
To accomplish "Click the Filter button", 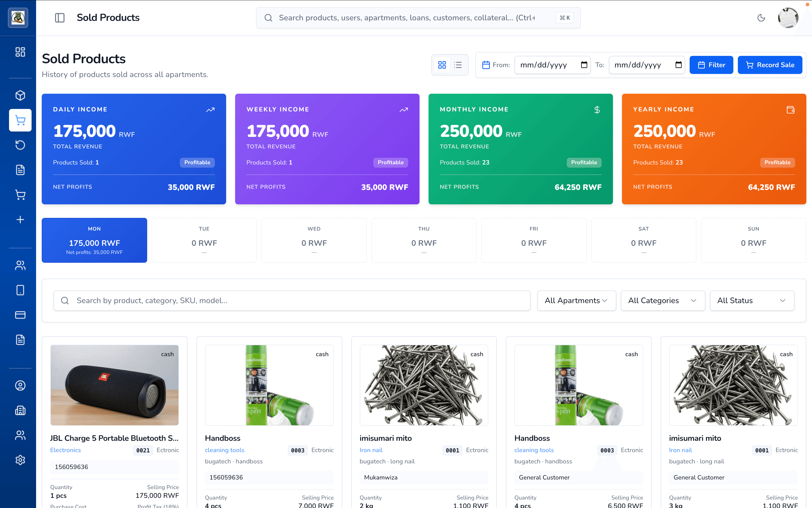I will point(711,65).
